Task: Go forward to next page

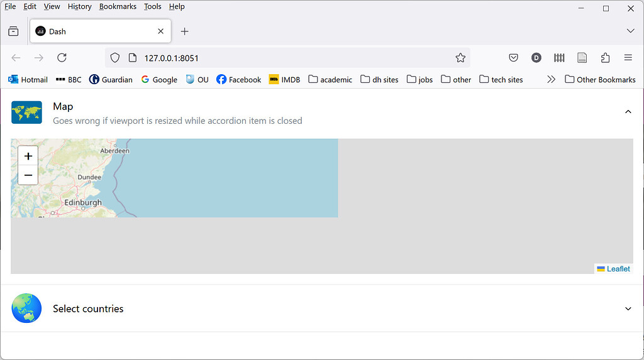Action: click(x=39, y=58)
